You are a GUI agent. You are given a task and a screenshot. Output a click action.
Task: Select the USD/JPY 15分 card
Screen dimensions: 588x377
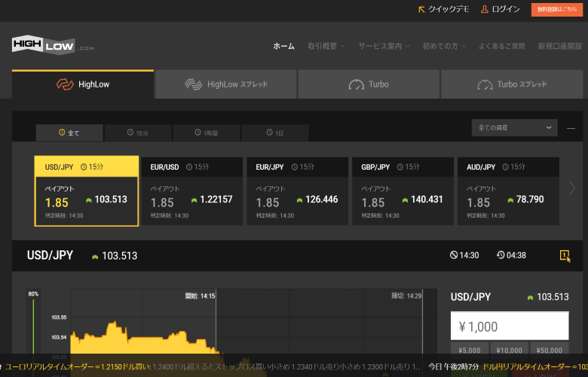(87, 191)
